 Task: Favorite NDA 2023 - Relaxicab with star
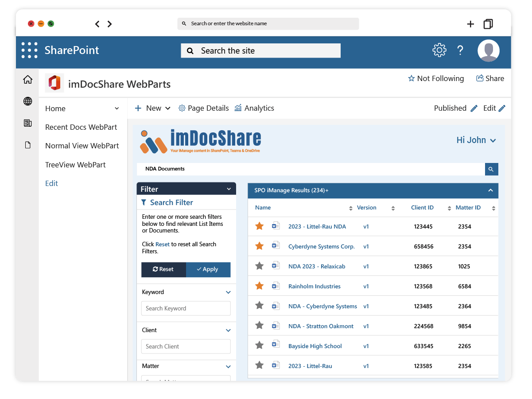(x=260, y=266)
